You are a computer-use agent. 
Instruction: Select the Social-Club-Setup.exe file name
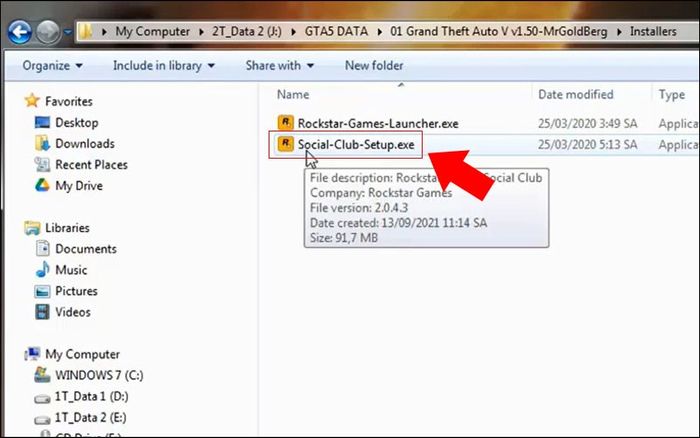tap(356, 145)
